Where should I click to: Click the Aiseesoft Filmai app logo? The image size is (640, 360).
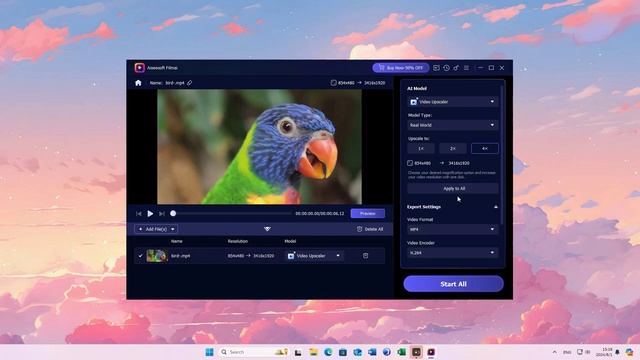click(x=140, y=68)
